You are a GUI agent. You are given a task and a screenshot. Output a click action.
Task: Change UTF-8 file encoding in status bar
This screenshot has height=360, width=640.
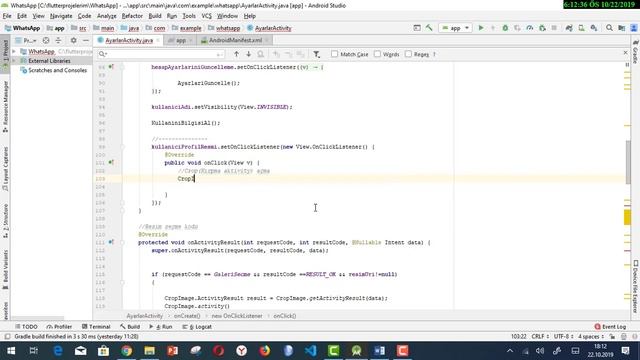563,336
